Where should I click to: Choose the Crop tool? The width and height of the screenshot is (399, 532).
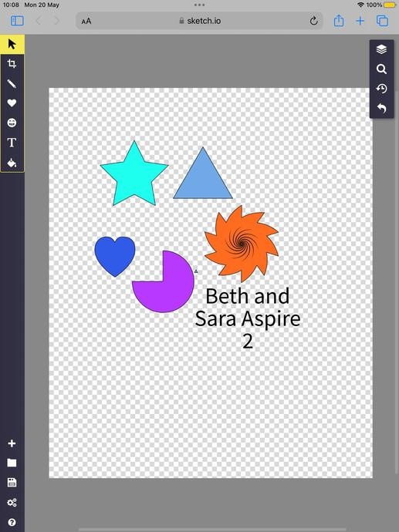coord(12,64)
